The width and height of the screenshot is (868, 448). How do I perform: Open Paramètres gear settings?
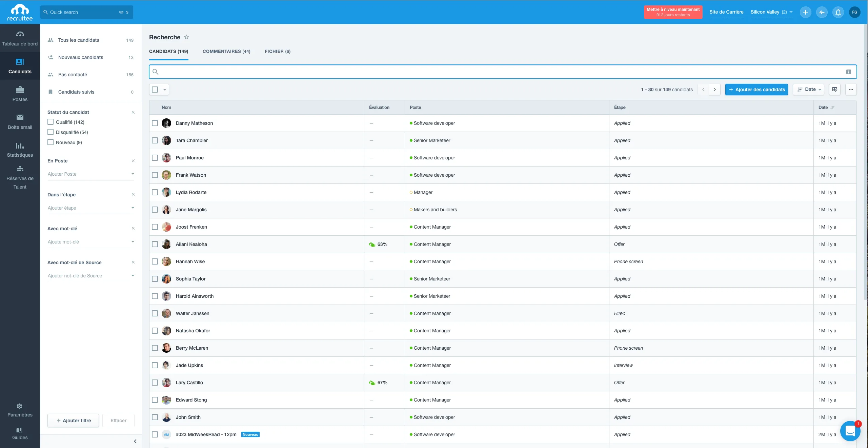[20, 410]
